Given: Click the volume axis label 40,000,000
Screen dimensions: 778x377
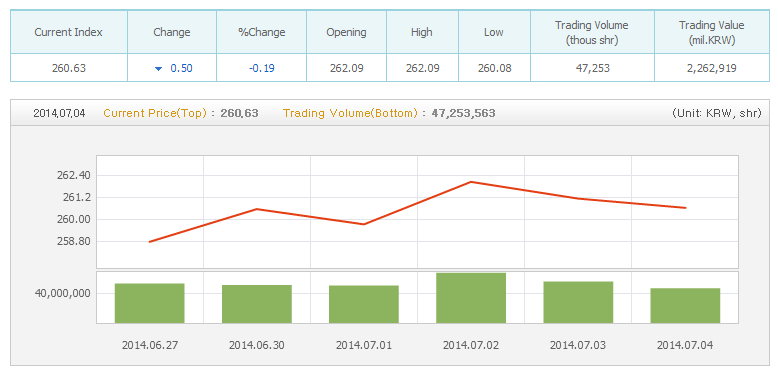Looking at the screenshot, I should pos(63,293).
